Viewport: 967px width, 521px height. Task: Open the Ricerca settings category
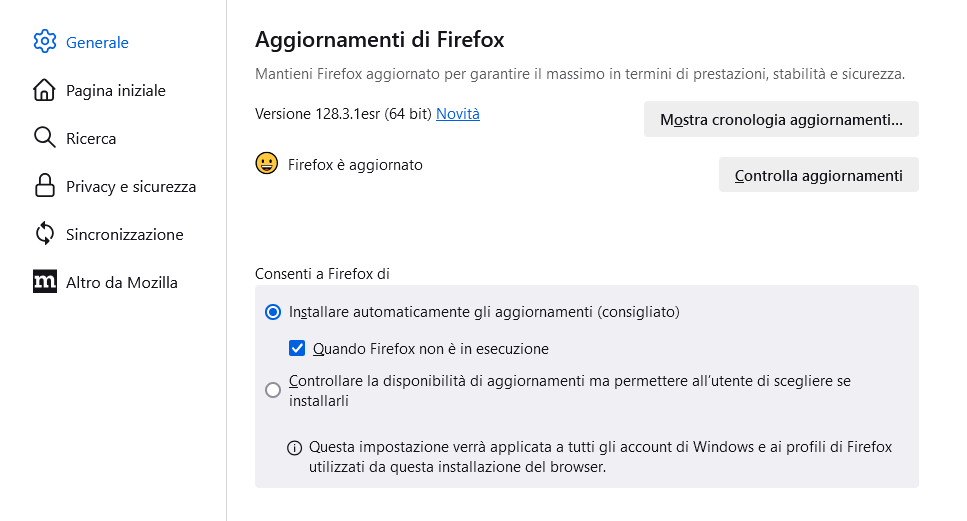coord(91,138)
